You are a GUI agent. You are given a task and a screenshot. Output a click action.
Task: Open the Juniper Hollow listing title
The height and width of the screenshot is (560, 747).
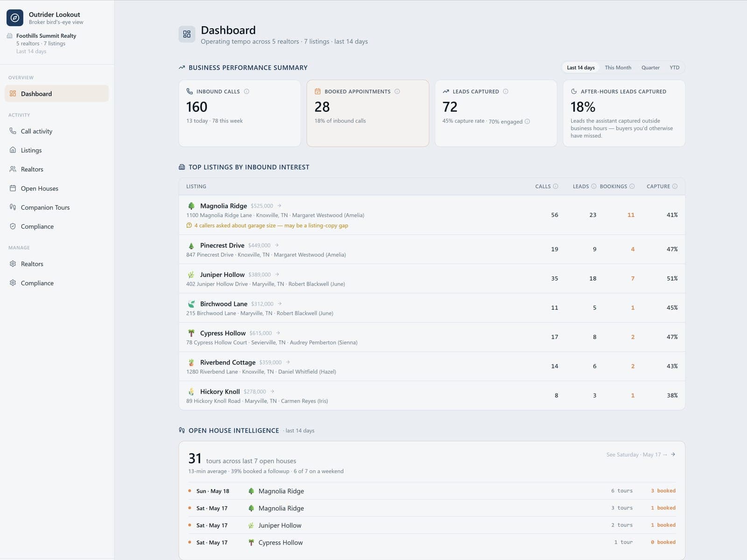point(222,274)
